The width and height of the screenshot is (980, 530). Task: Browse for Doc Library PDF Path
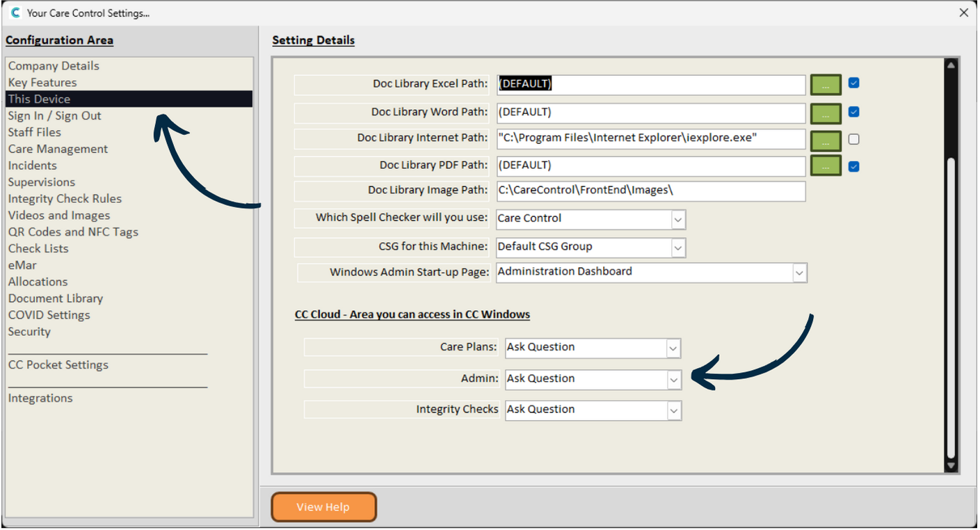pos(826,167)
